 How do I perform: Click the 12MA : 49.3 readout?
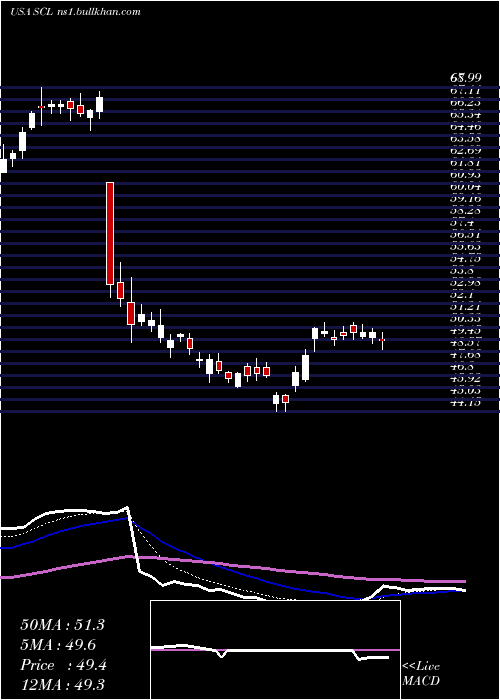coord(62,685)
